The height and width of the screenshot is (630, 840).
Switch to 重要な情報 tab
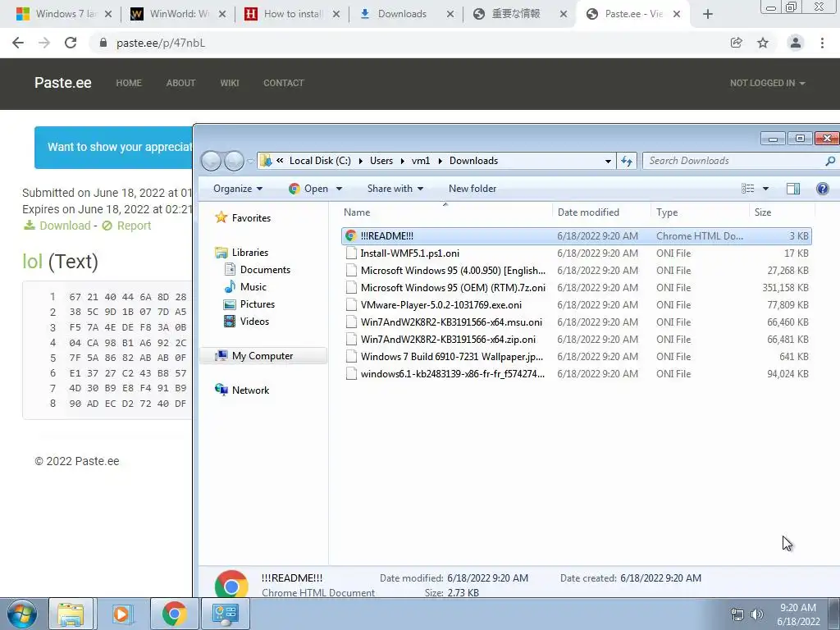tap(515, 14)
